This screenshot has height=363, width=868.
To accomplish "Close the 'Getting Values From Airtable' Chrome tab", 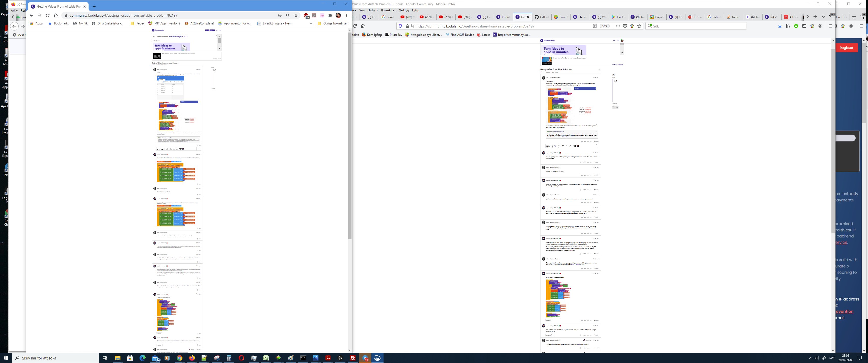I will click(85, 6).
